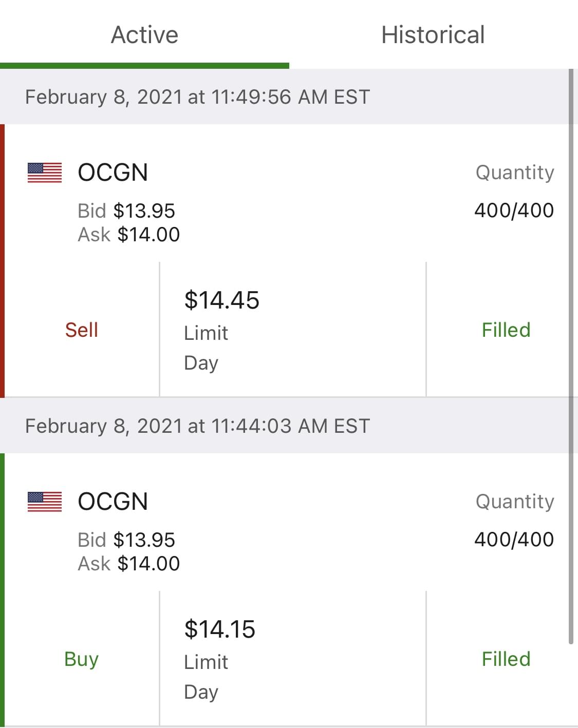Screen dimensions: 578x728
Task: Switch to the Historical tab
Action: pyautogui.click(x=433, y=35)
